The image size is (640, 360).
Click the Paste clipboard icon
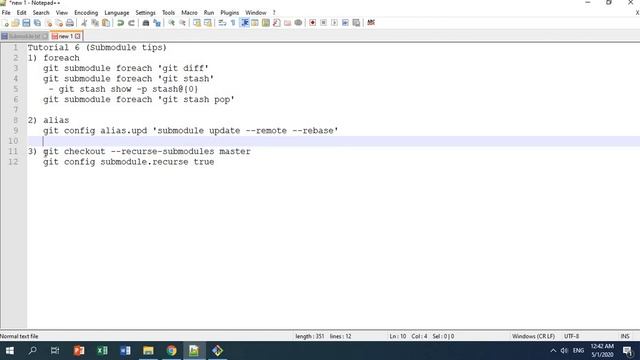(106, 23)
